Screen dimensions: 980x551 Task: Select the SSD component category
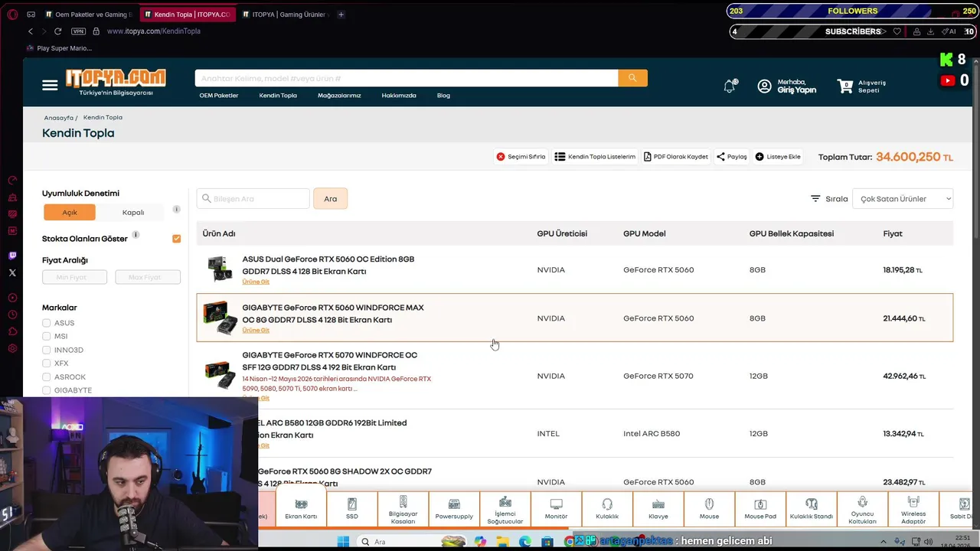click(x=351, y=509)
